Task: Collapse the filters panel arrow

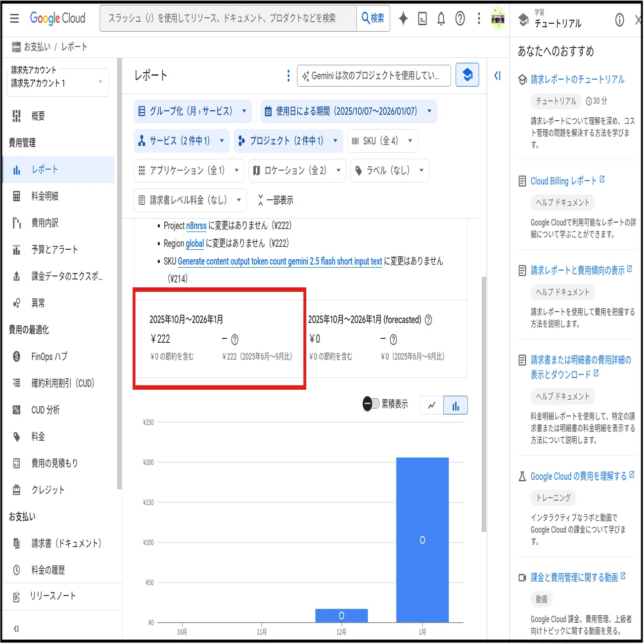Action: [498, 76]
